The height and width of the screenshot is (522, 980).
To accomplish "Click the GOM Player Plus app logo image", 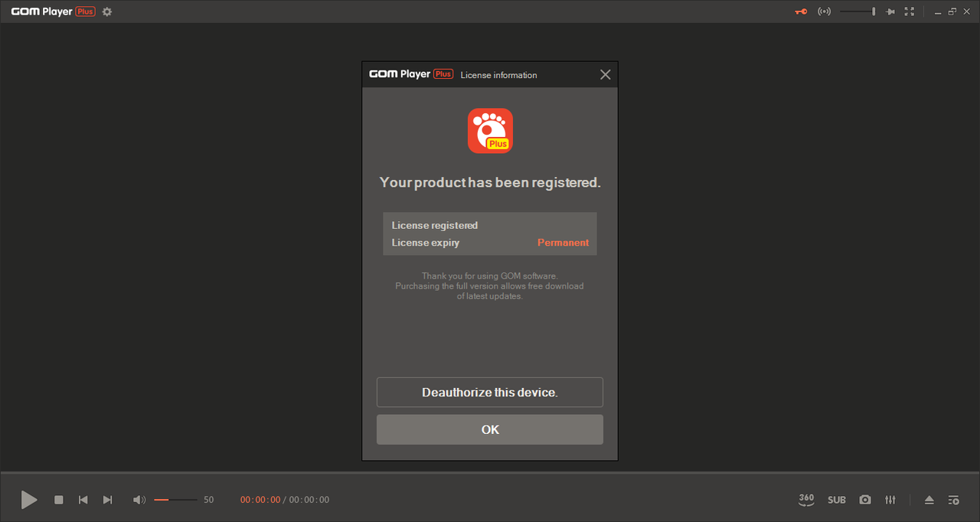I will pyautogui.click(x=490, y=131).
